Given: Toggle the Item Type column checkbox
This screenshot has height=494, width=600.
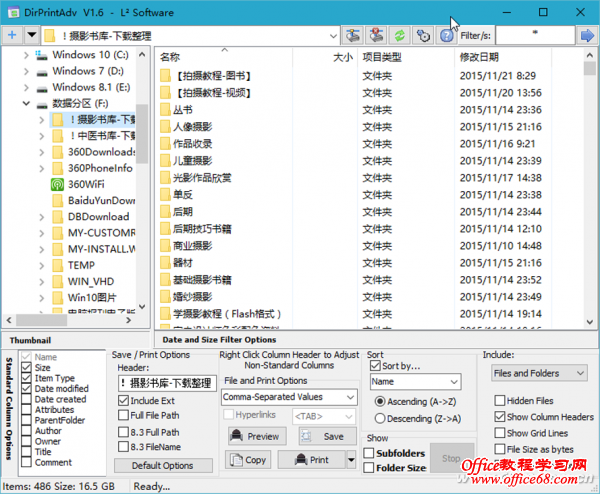Looking at the screenshot, I should pyautogui.click(x=26, y=378).
